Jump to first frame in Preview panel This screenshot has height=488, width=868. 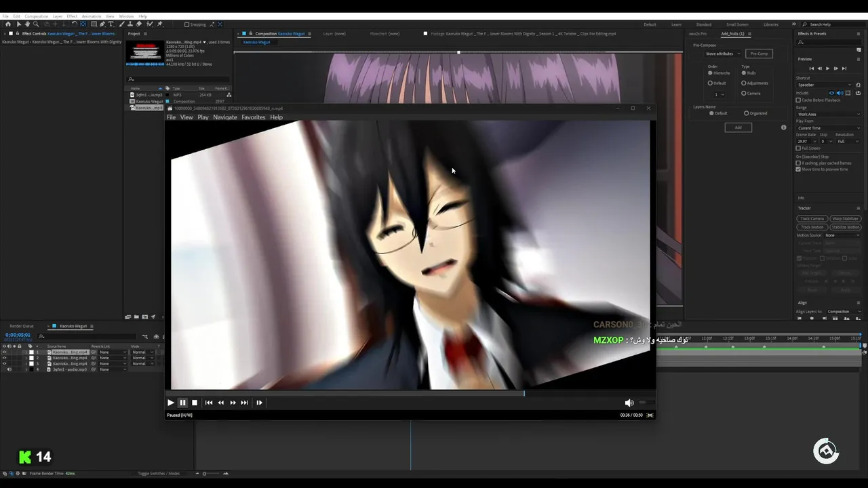click(812, 68)
